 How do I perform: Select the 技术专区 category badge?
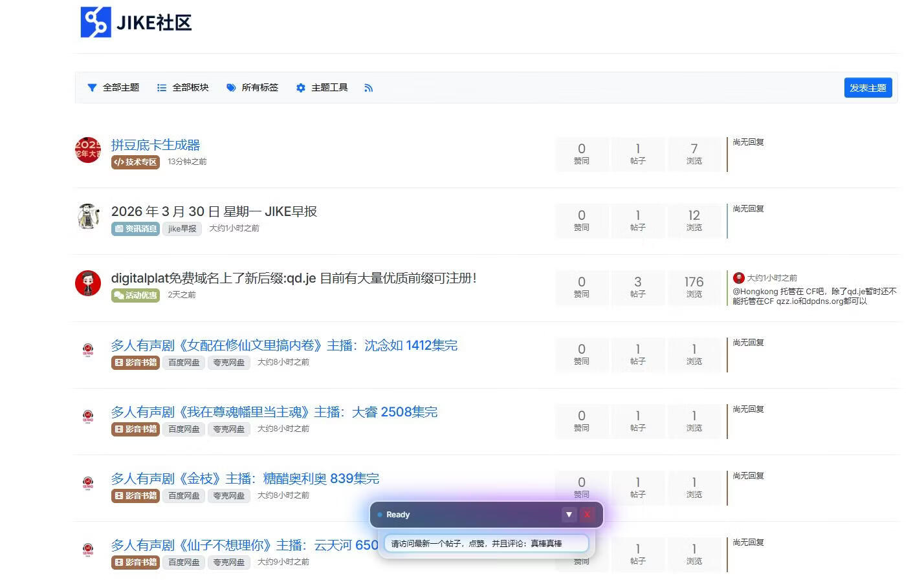pos(135,162)
